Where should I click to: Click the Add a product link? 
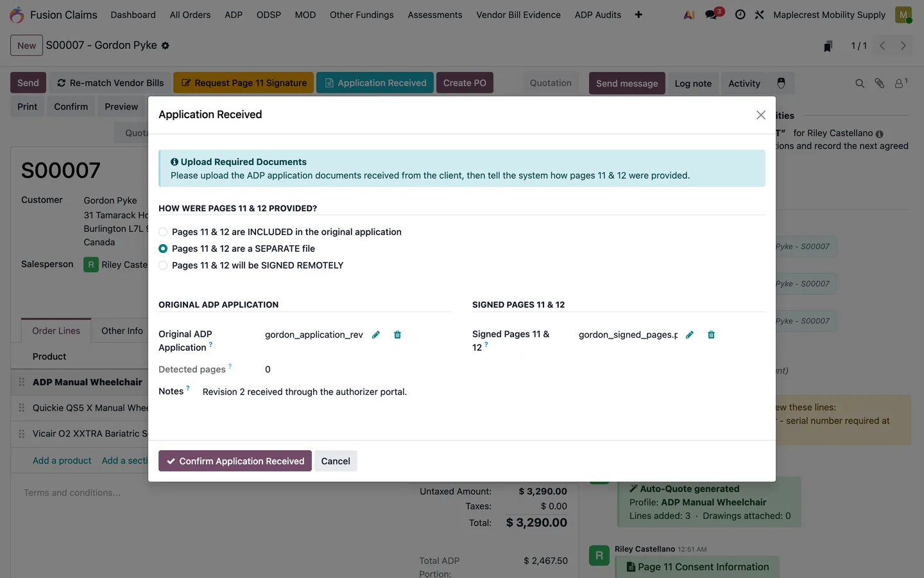[x=62, y=460]
